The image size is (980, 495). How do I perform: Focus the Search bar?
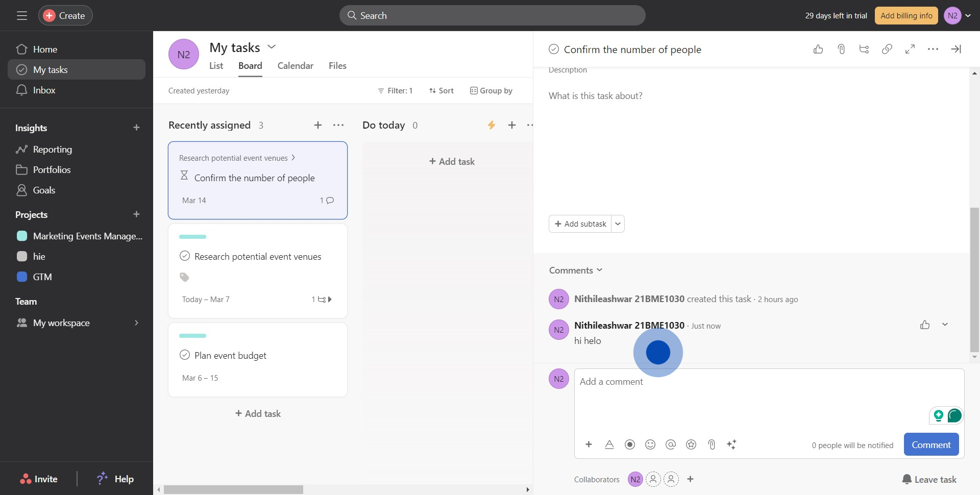coord(492,16)
